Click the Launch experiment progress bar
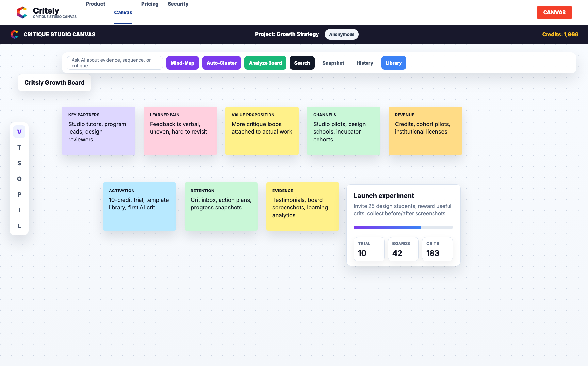Screen dimensions: 588x366 coord(403,227)
